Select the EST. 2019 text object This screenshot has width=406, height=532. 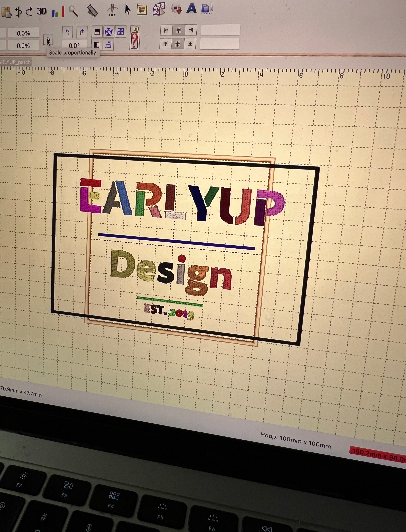(x=169, y=312)
